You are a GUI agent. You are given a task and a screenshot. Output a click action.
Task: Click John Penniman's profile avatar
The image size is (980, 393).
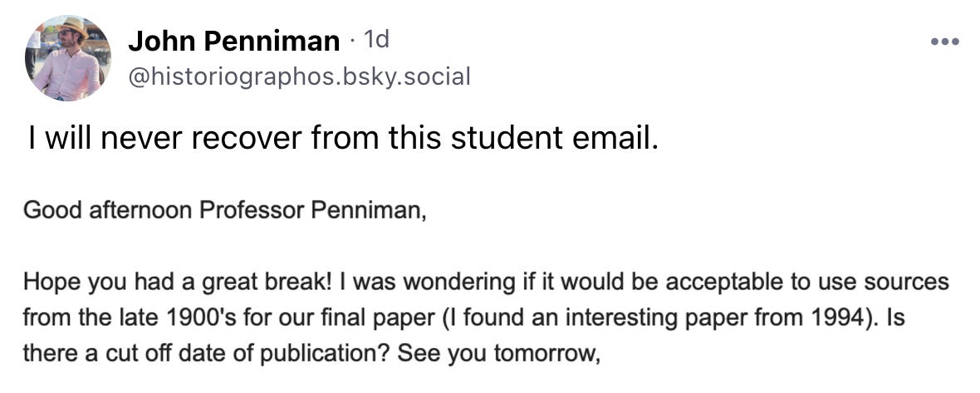pos(68,57)
